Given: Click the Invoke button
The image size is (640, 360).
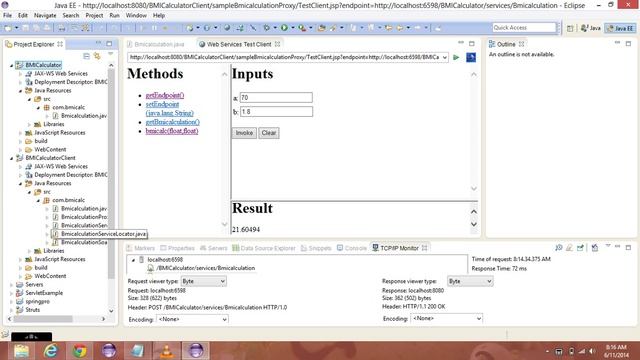Looking at the screenshot, I should point(244,133).
